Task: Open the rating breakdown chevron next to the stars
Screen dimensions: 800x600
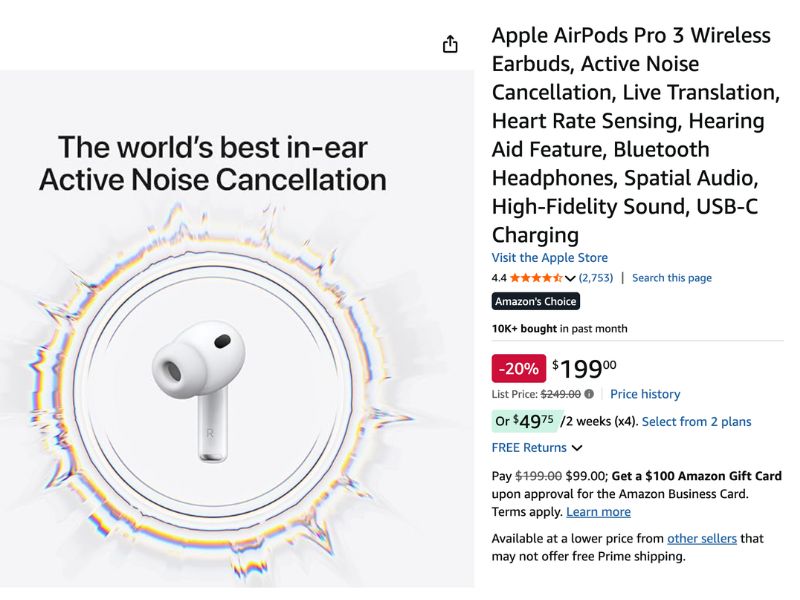Action: pos(570,278)
